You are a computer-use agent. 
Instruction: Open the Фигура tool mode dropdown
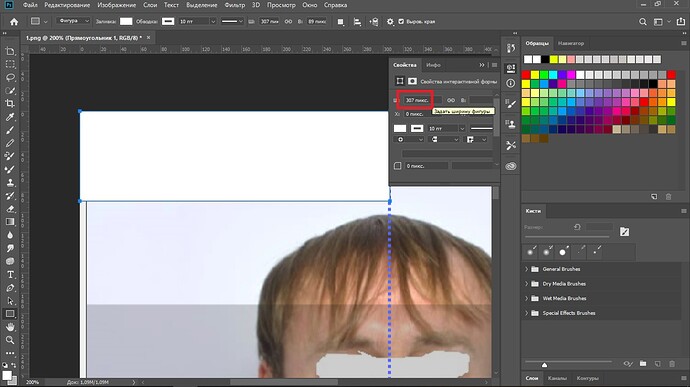click(73, 21)
